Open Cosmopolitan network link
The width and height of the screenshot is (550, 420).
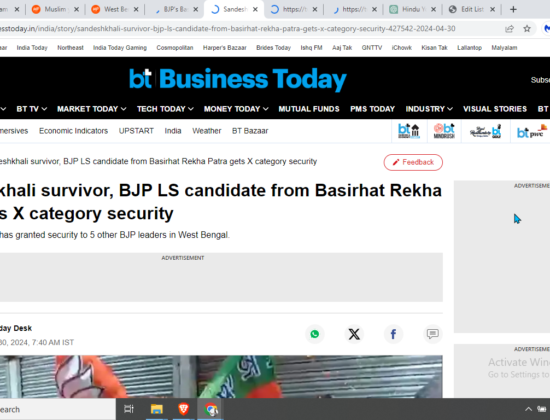pyautogui.click(x=175, y=48)
